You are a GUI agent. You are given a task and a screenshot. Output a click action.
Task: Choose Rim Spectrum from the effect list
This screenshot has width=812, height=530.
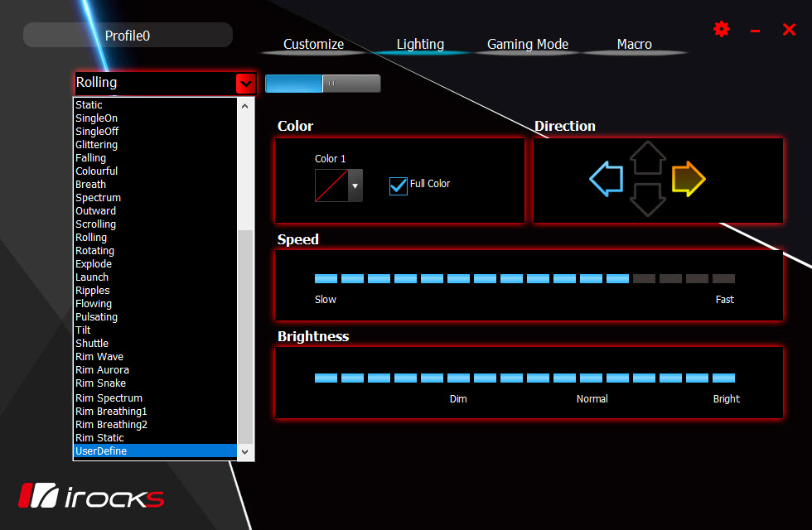156,398
